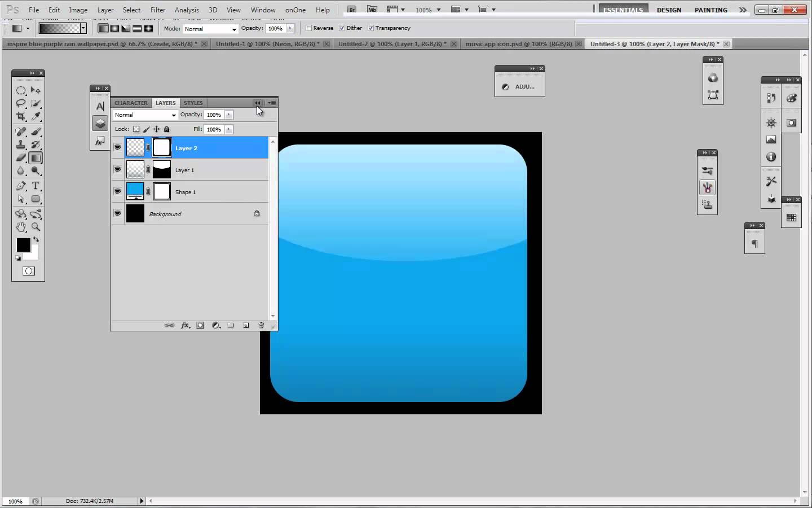This screenshot has width=812, height=508.
Task: Disable the Dither checkbox
Action: click(343, 28)
